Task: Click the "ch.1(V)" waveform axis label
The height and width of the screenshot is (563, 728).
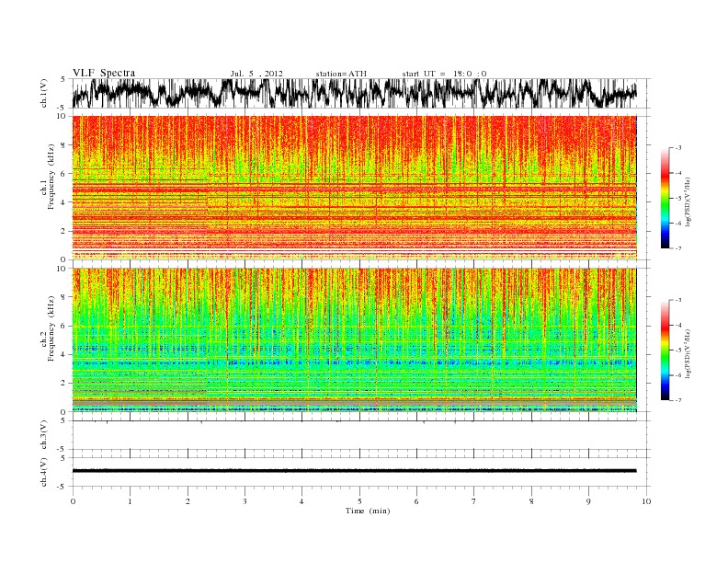Action: tap(44, 95)
